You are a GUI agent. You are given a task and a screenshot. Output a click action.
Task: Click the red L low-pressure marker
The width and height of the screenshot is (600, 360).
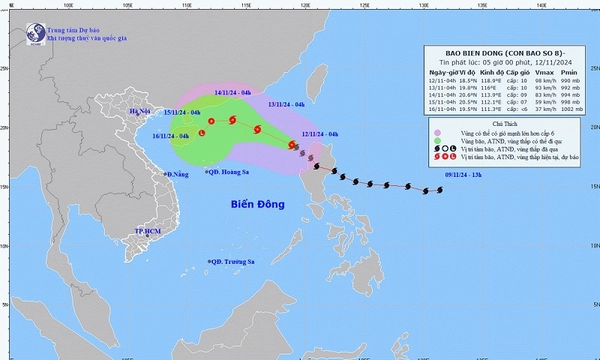pos(202,133)
